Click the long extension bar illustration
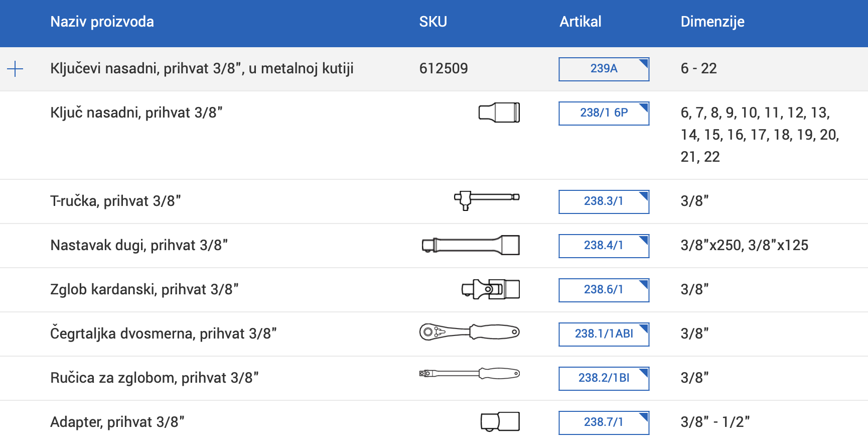This screenshot has width=868, height=443. point(471,245)
